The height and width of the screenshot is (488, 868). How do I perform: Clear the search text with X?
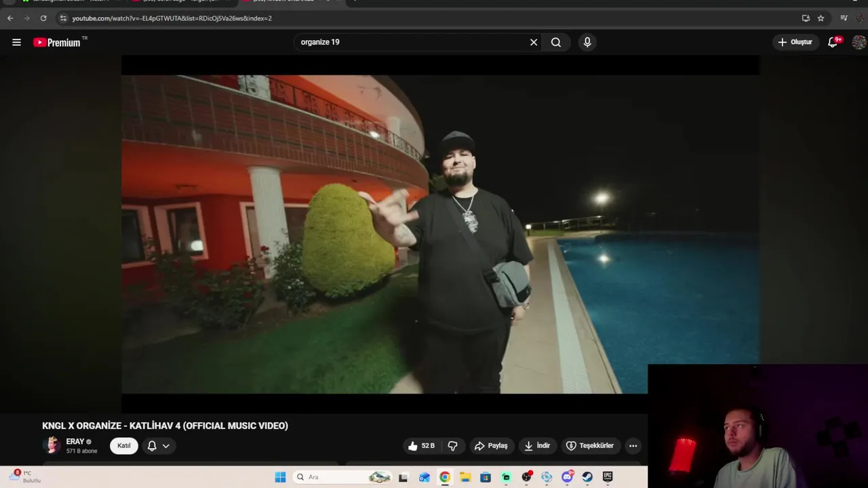click(534, 42)
